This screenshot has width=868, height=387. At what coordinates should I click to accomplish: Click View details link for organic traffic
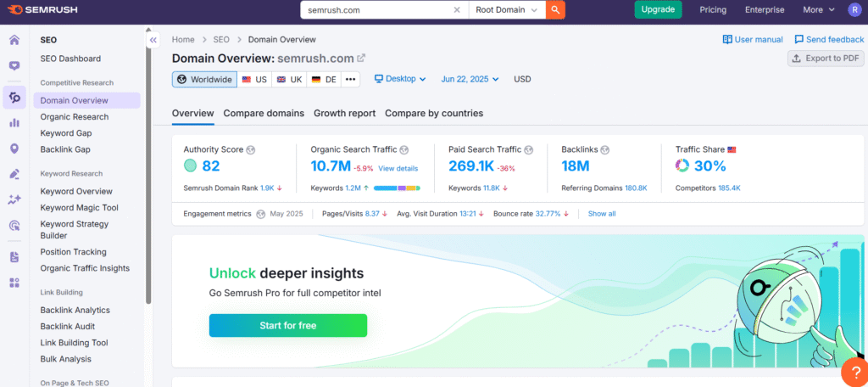point(398,169)
